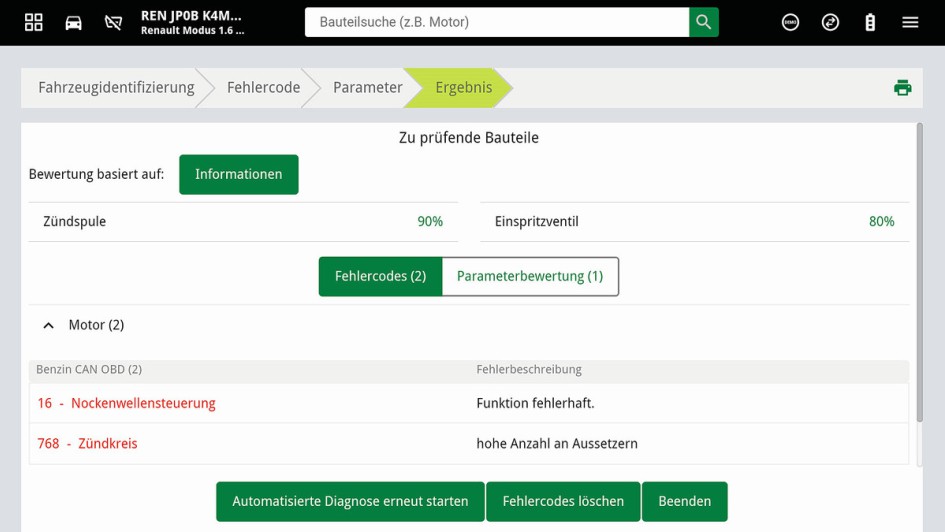Viewport: 945px width, 532px height.
Task: Open fault code 768 Zündkreis
Action: tap(87, 443)
